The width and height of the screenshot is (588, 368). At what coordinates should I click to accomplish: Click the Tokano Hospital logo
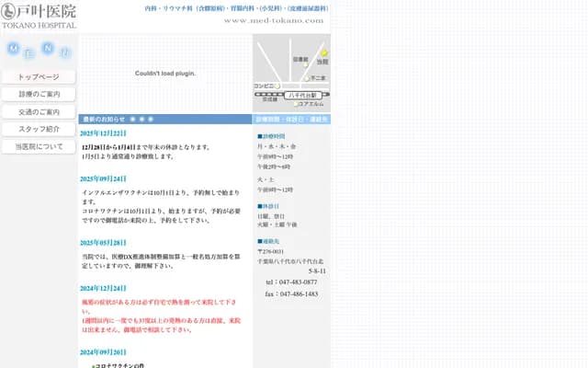click(40, 16)
